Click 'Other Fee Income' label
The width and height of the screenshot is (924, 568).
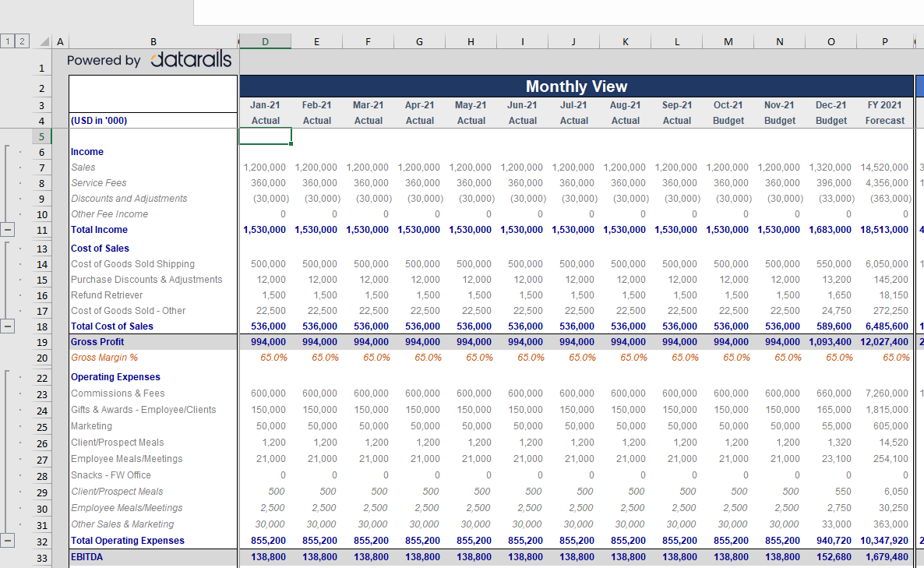pyautogui.click(x=110, y=214)
